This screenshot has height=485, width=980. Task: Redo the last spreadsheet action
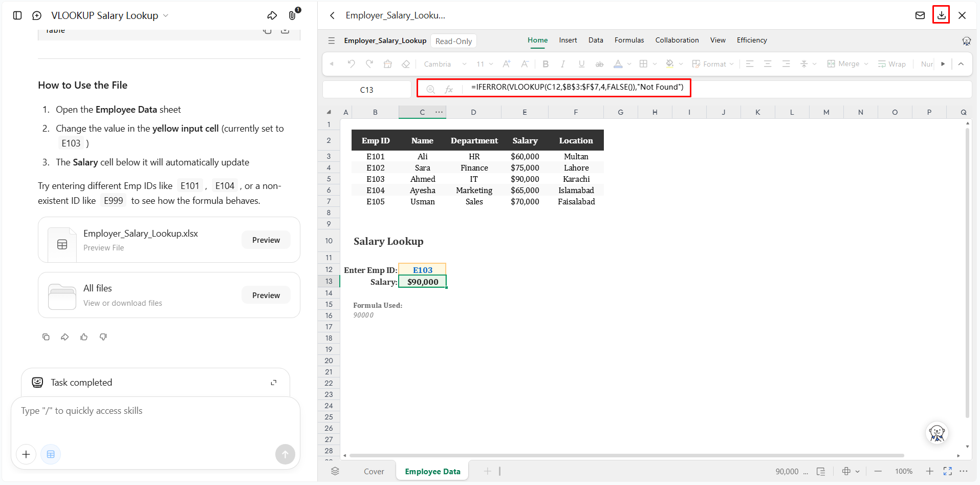(369, 64)
